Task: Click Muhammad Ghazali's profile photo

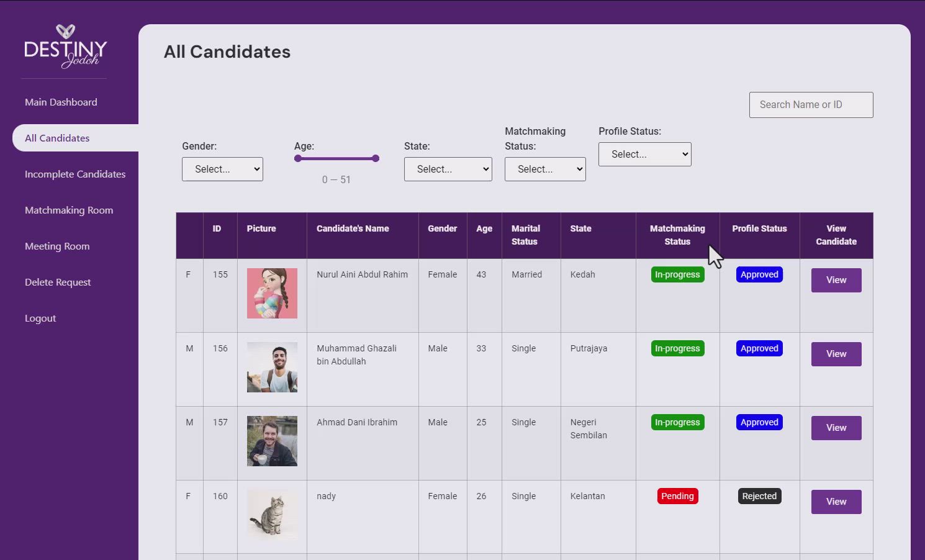Action: (x=272, y=367)
